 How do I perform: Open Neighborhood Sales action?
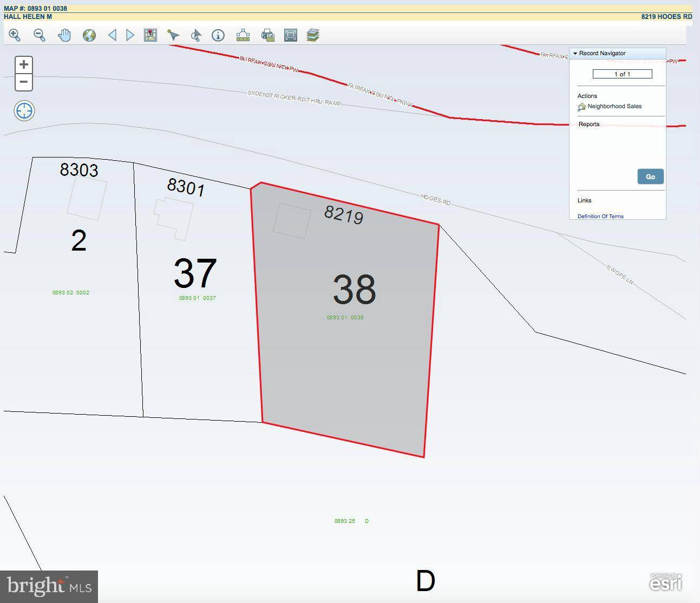tap(614, 107)
